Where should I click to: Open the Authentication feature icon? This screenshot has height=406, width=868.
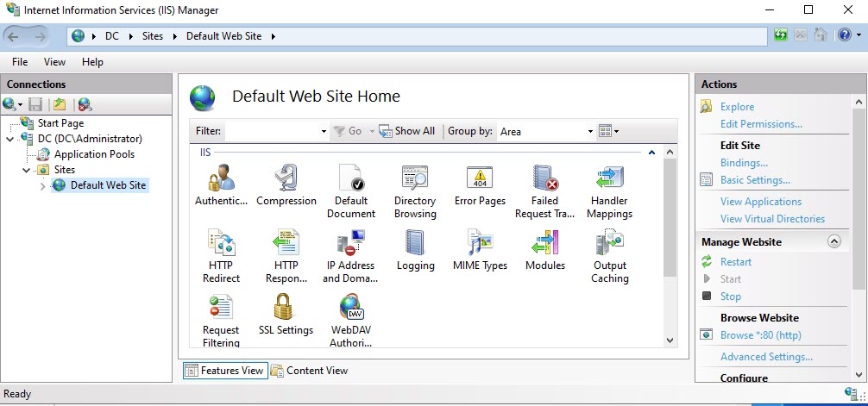point(220,179)
